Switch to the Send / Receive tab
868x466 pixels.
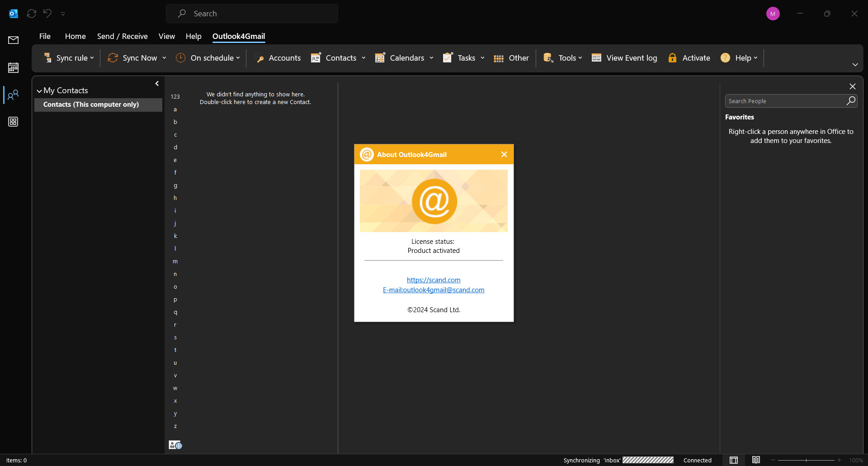click(x=122, y=36)
